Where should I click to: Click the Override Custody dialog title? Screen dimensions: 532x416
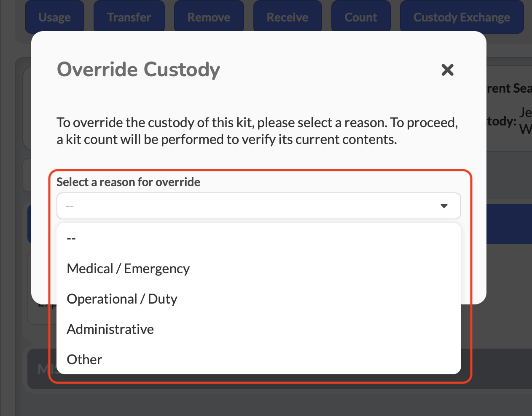pos(138,69)
